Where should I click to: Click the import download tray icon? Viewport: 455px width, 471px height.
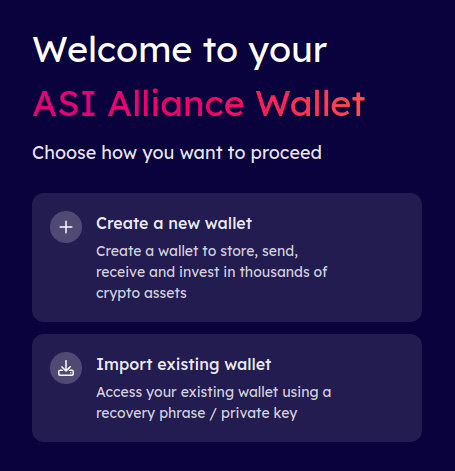click(66, 368)
